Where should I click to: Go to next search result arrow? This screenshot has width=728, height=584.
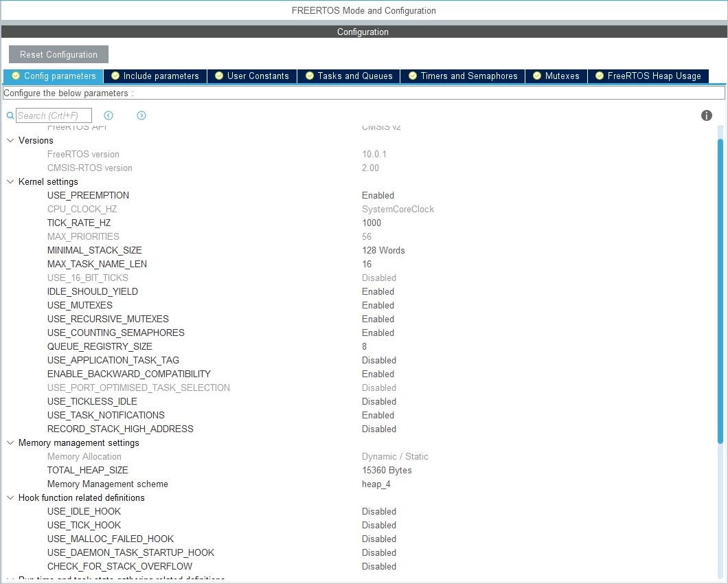pyautogui.click(x=141, y=115)
